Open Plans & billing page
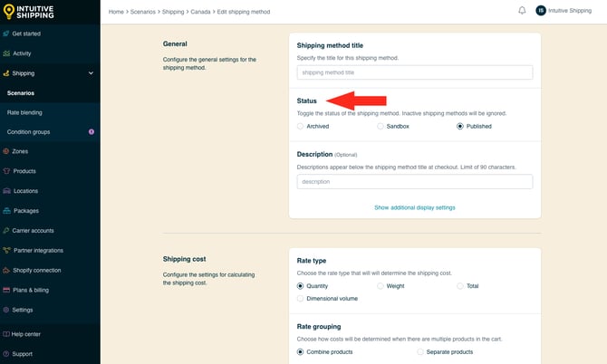607x364 pixels. click(x=31, y=290)
